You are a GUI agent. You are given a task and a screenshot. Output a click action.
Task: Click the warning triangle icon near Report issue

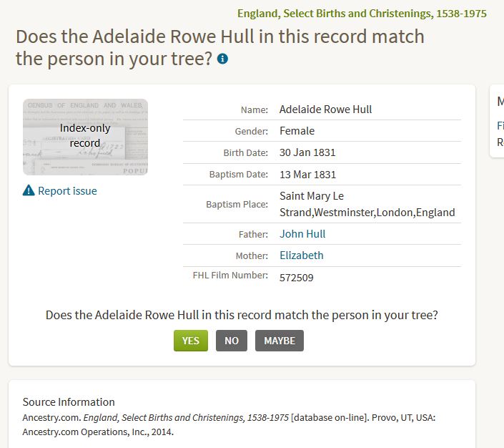(x=29, y=191)
